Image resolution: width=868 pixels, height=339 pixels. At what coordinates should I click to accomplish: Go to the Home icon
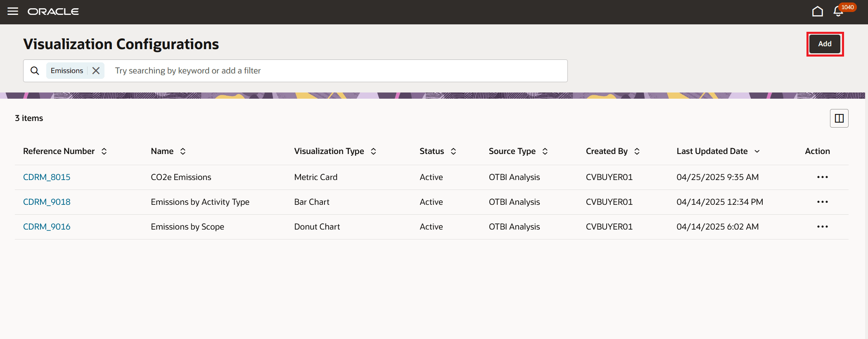817,11
